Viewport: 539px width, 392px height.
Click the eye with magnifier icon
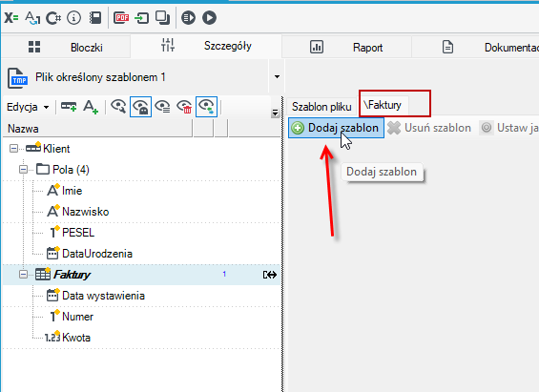tap(118, 107)
